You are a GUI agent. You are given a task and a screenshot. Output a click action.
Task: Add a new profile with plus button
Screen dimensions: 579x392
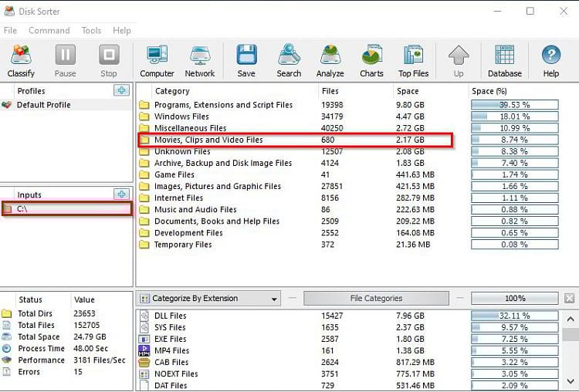point(121,91)
